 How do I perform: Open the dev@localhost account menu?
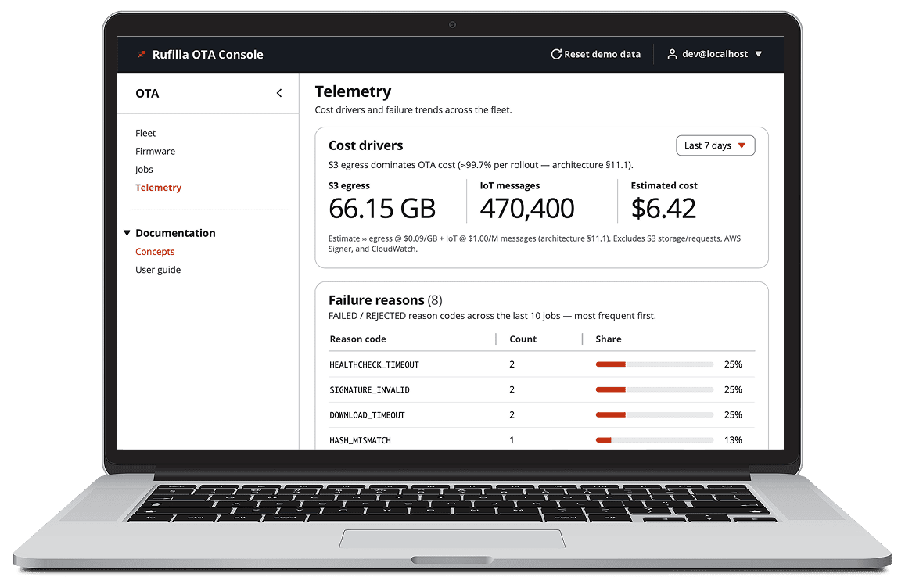714,54
